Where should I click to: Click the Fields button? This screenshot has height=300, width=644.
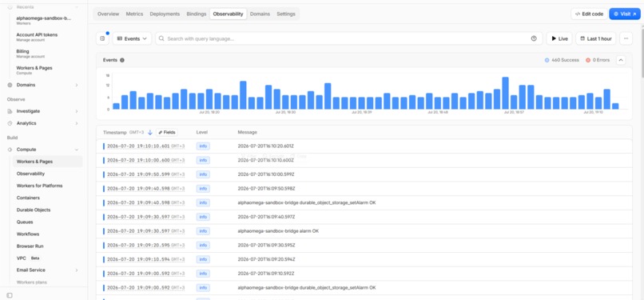(167, 132)
